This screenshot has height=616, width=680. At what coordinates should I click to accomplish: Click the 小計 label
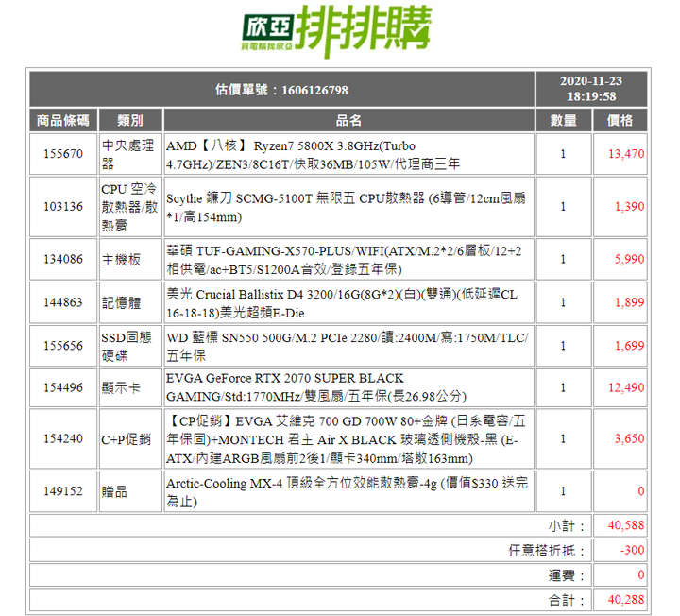pos(567,525)
